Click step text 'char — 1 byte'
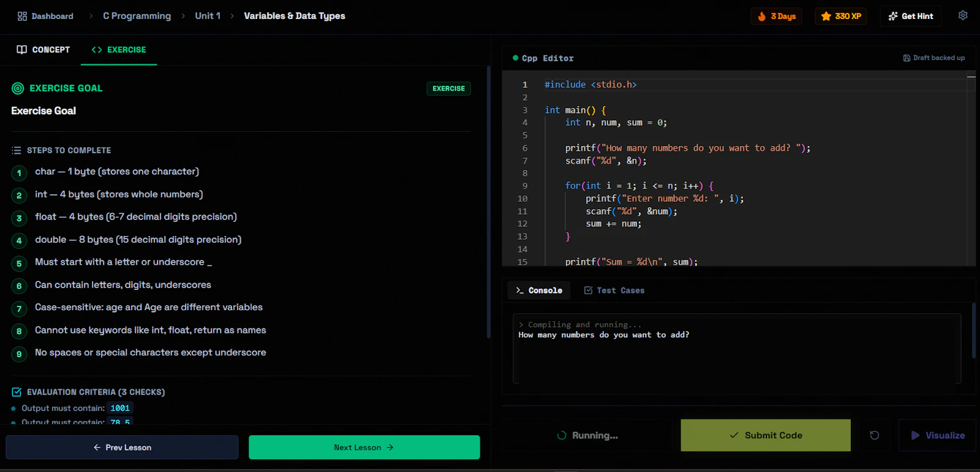 [x=117, y=172]
